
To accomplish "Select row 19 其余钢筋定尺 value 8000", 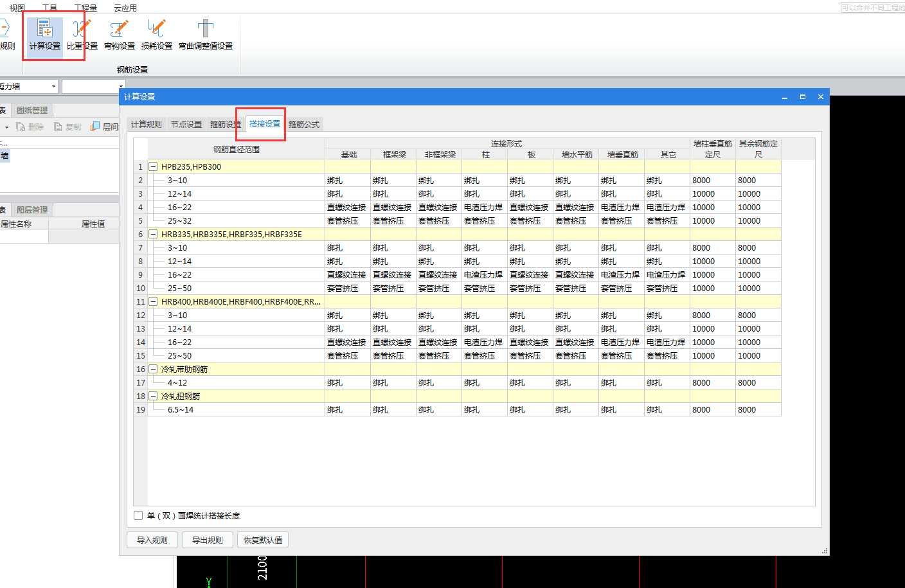I will pos(758,409).
